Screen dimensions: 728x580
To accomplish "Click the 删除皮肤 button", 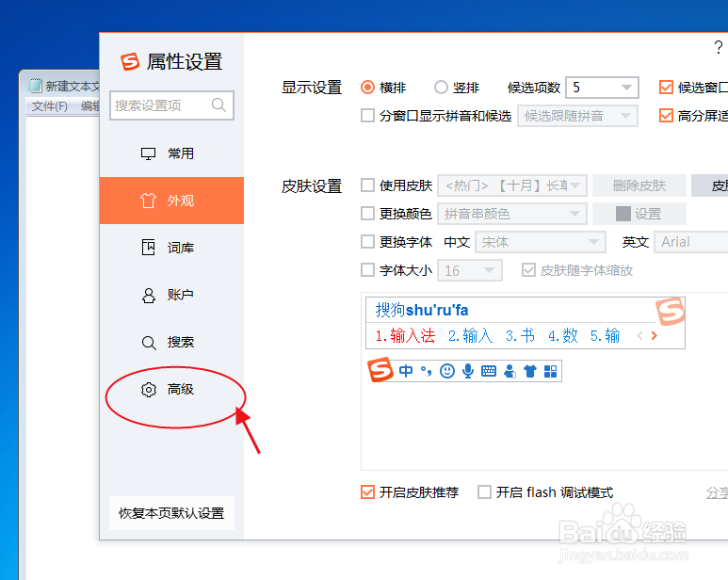I will (639, 185).
